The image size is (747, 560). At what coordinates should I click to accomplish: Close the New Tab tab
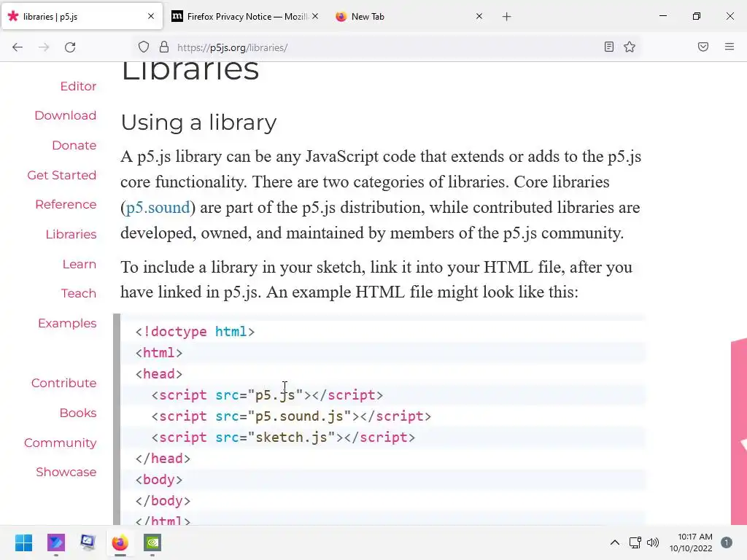(x=479, y=16)
